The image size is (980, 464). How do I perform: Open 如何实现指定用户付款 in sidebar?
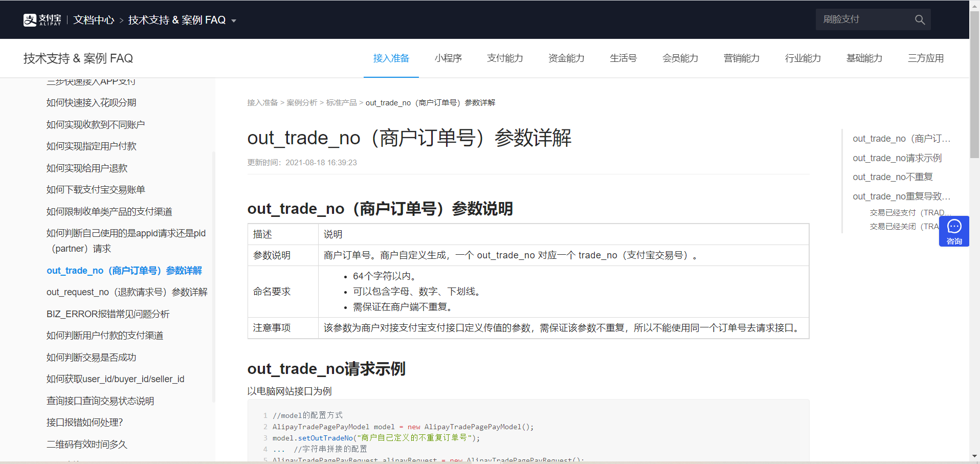[92, 146]
